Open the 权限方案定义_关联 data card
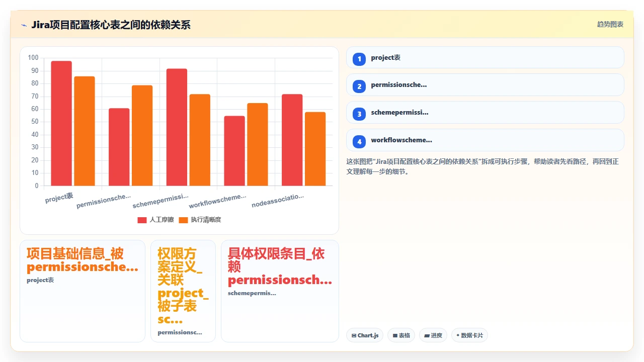This screenshot has width=644, height=362. [183, 291]
